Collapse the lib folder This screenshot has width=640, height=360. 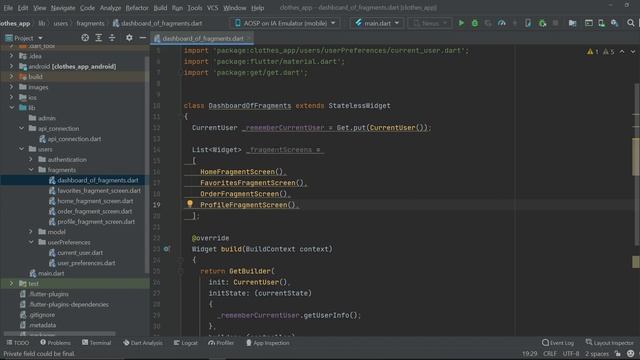[11, 108]
